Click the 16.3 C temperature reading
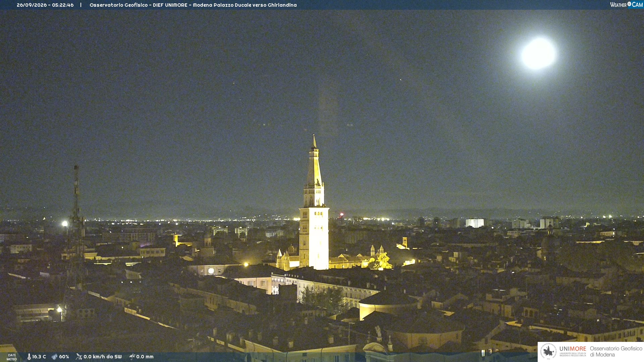 (x=39, y=357)
